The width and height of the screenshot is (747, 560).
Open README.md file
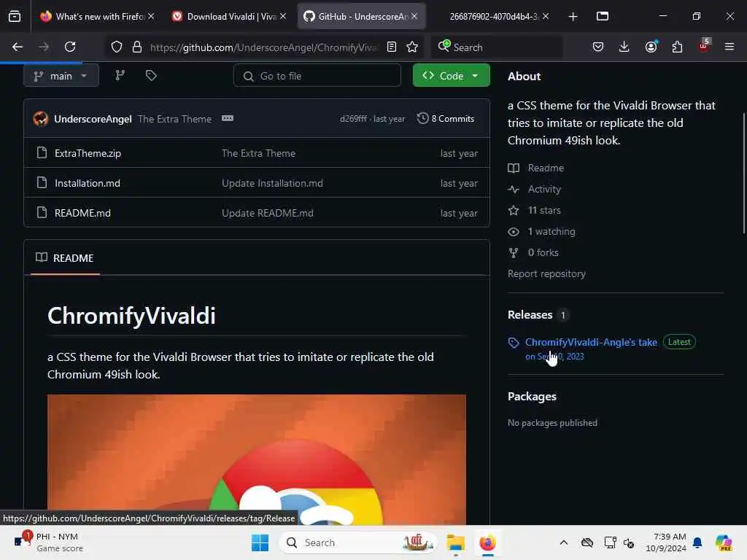pyautogui.click(x=82, y=213)
